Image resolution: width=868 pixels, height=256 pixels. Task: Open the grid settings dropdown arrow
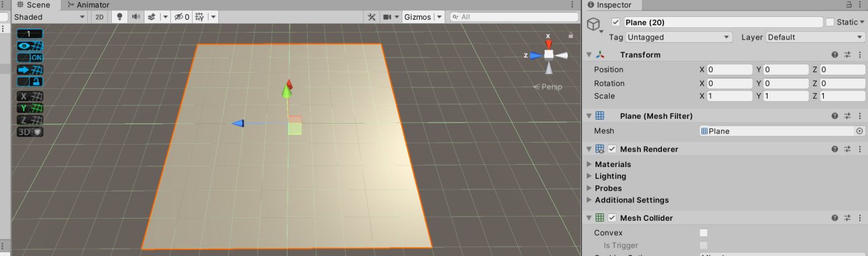[x=214, y=17]
